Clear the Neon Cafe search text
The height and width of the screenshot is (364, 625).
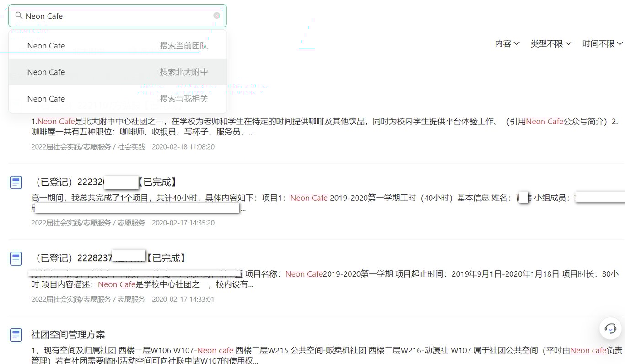[216, 16]
